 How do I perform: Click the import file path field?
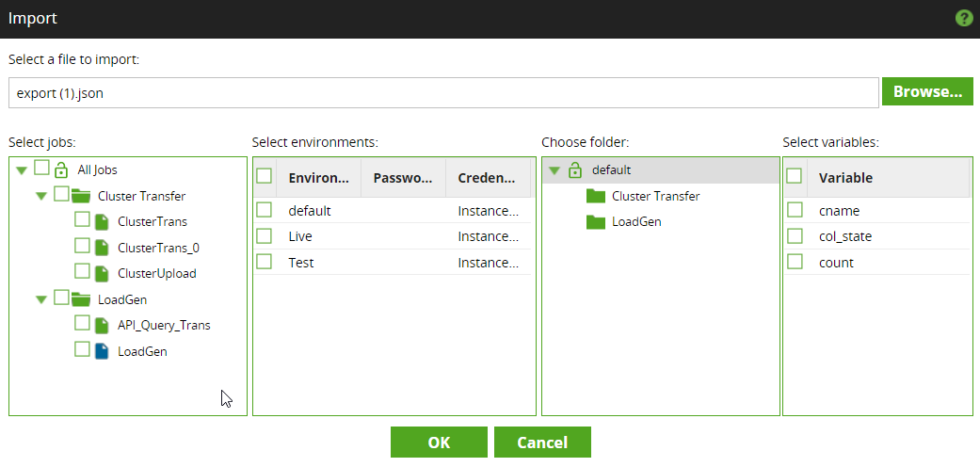click(443, 93)
